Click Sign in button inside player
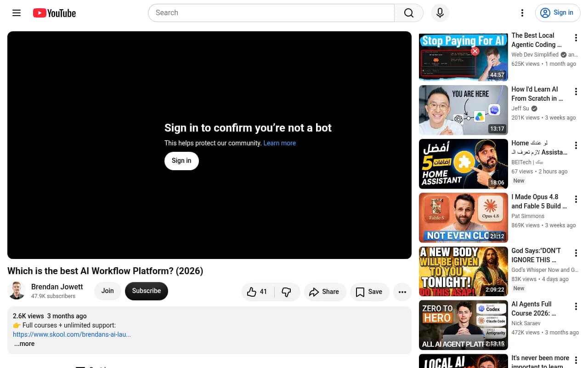 (x=181, y=161)
